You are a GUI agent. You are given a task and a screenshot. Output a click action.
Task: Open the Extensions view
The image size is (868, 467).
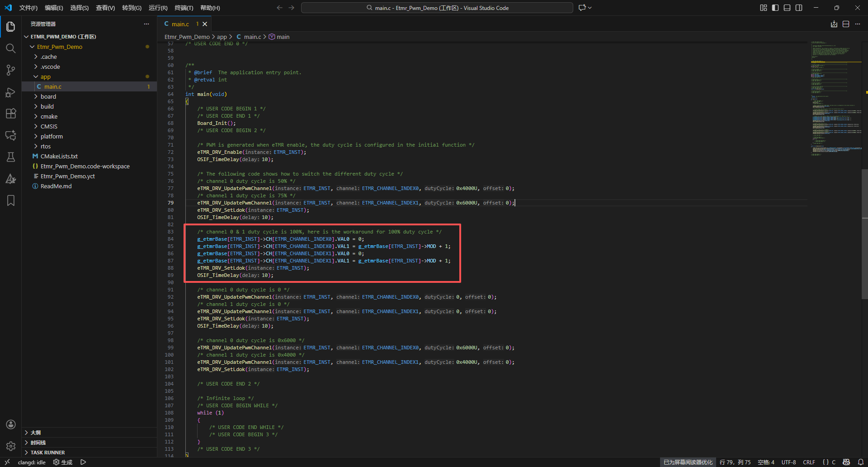click(x=10, y=114)
